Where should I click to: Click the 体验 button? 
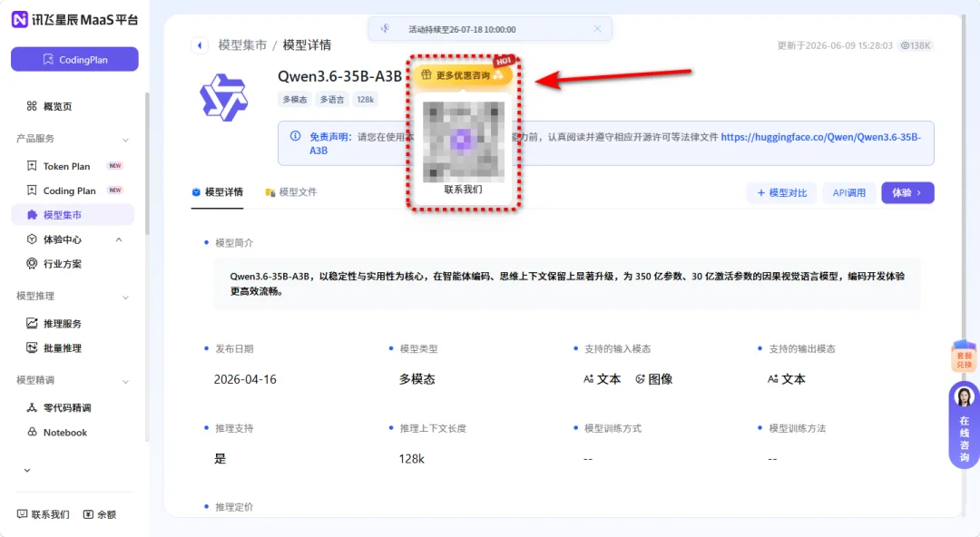[907, 192]
